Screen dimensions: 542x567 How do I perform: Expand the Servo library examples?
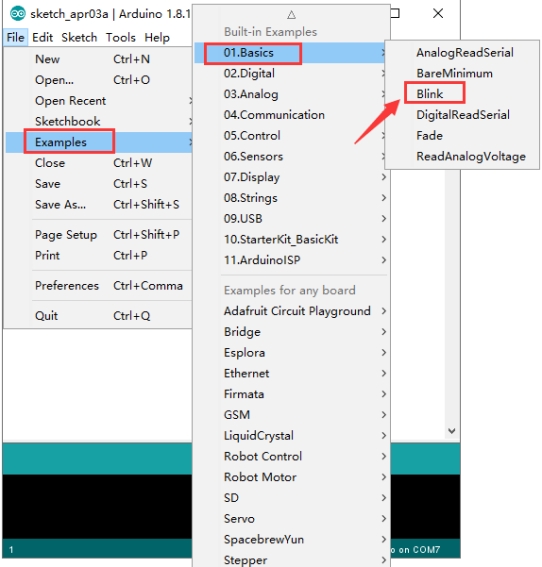pyautogui.click(x=292, y=519)
